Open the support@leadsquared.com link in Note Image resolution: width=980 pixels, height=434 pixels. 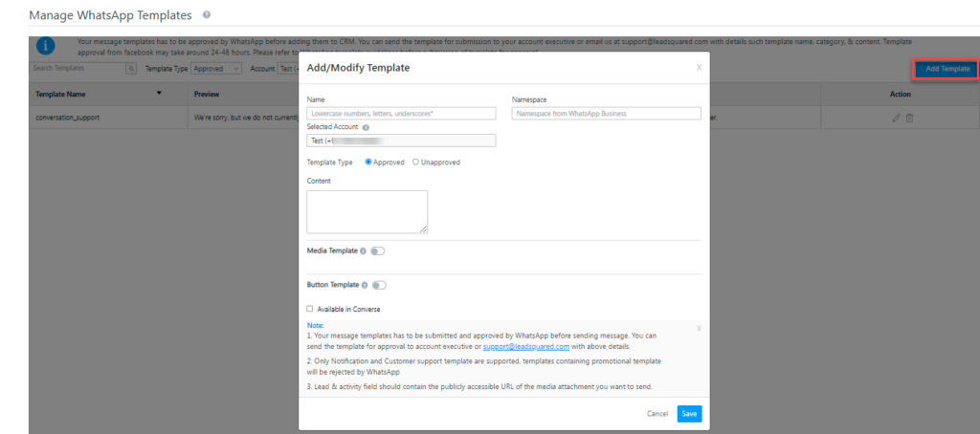tap(526, 346)
